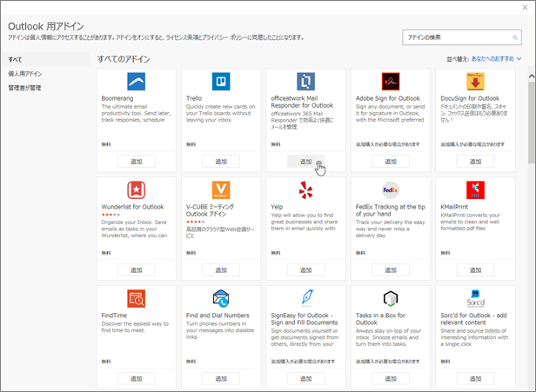This screenshot has width=536, height=392.
Task: Open Adobe Sign for Outlook title
Action: tap(388, 98)
